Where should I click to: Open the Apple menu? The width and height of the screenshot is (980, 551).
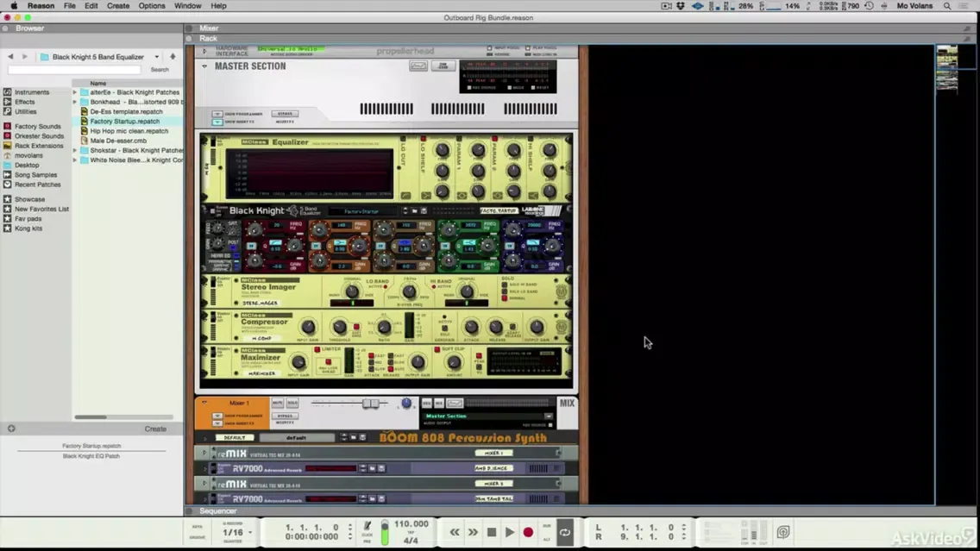coord(13,6)
